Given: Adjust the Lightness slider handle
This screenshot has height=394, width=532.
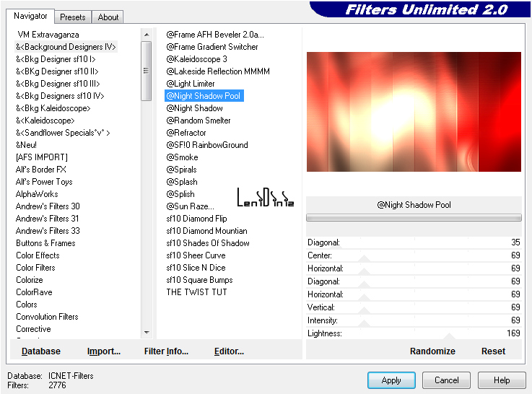Looking at the screenshot, I should click(x=450, y=336).
